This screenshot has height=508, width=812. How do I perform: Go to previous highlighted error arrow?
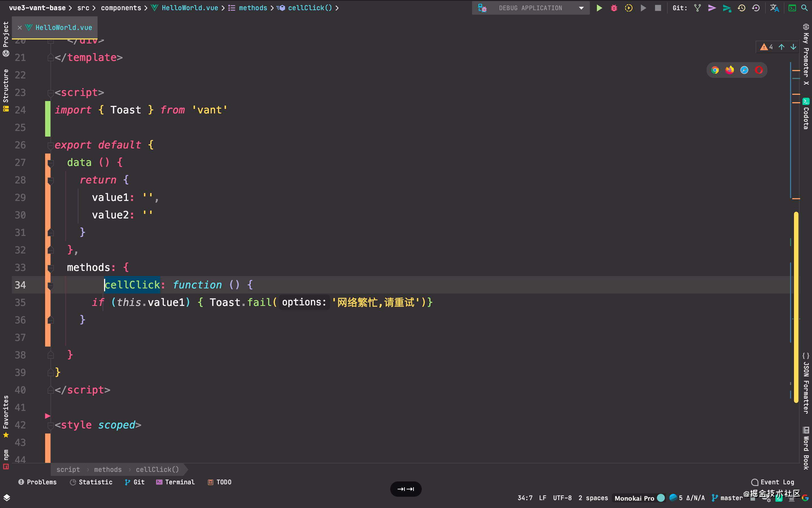click(782, 47)
